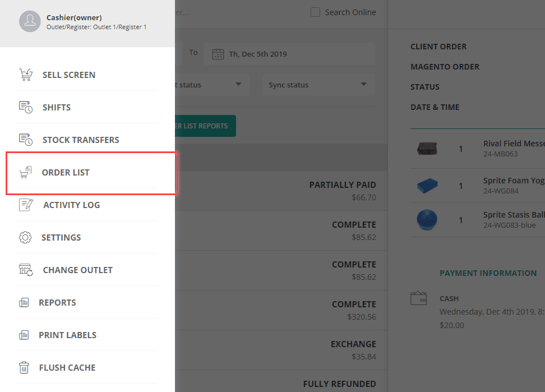
Task: Enable the Search Online checkbox
Action: (x=316, y=12)
